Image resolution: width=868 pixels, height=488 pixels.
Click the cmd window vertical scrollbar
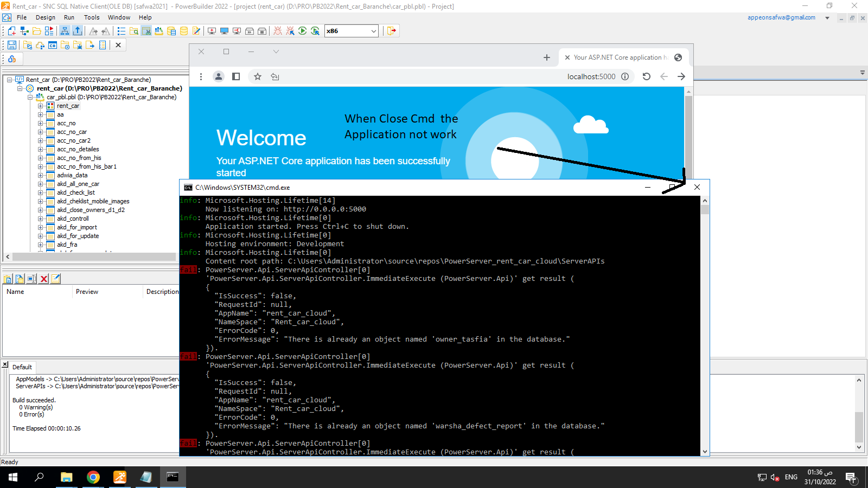(705, 325)
